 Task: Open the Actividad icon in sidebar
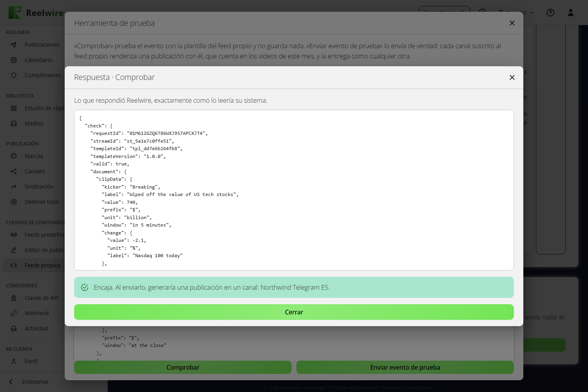coord(14,328)
